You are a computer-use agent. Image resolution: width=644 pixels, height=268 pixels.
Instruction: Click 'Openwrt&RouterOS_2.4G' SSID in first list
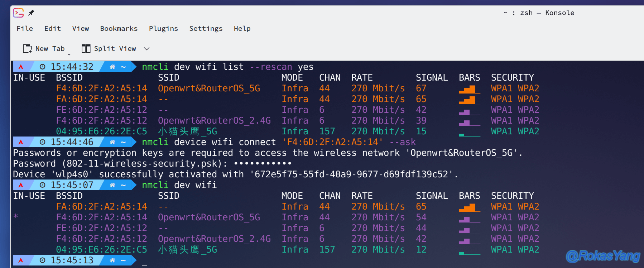coord(215,120)
